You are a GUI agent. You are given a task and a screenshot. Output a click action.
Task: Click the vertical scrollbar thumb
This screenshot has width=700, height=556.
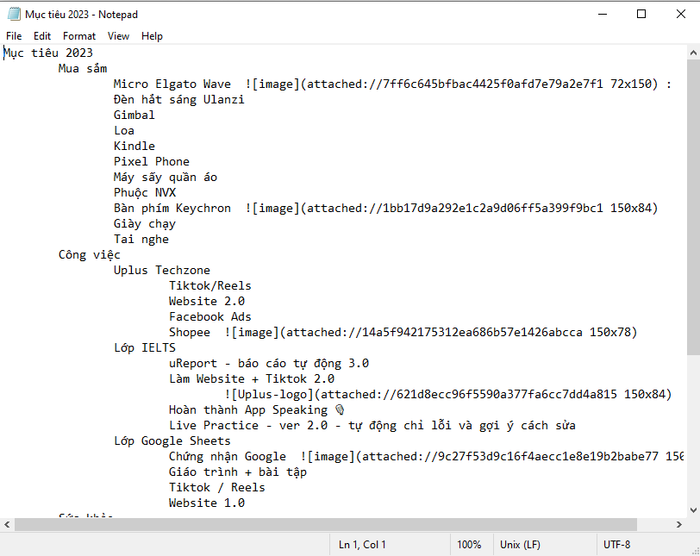pos(693,208)
